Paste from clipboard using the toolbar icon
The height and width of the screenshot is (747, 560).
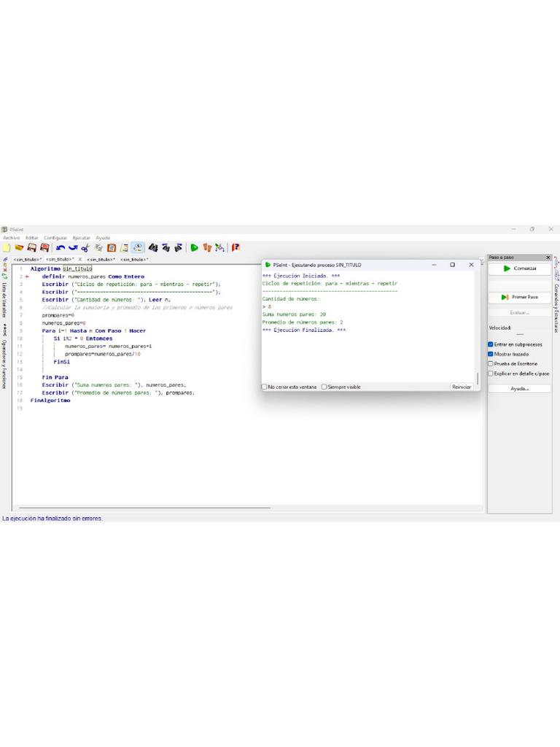(x=112, y=248)
